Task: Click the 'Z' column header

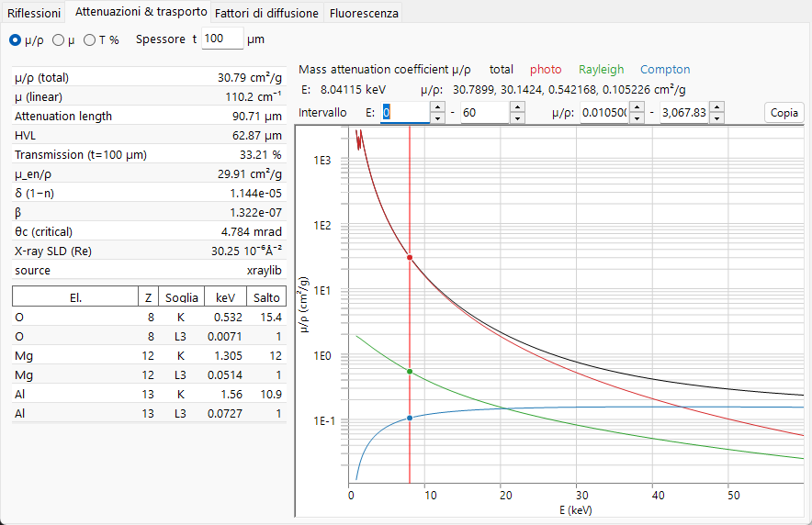Action: coord(149,297)
